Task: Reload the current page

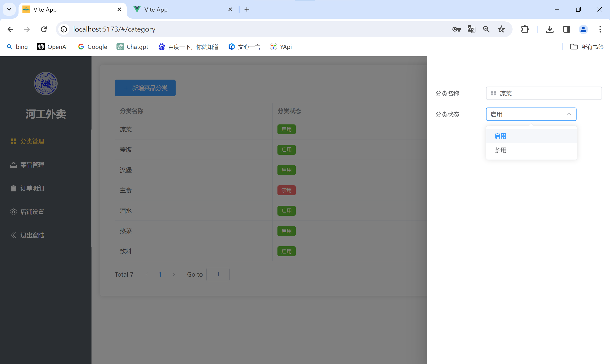Action: [44, 29]
